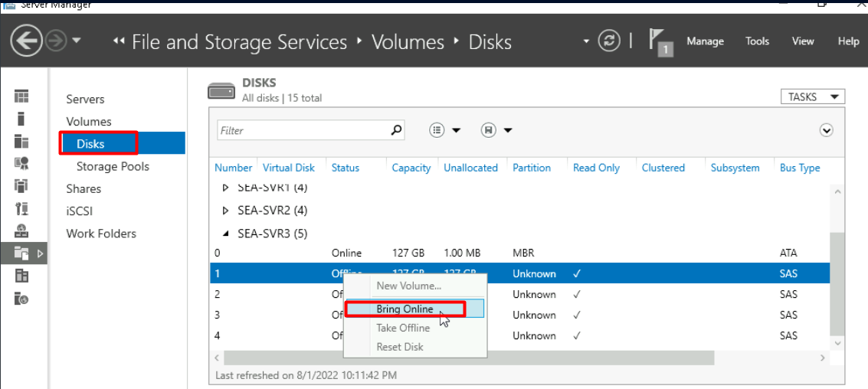This screenshot has width=868, height=389.
Task: Open the Shares section
Action: [x=84, y=188]
